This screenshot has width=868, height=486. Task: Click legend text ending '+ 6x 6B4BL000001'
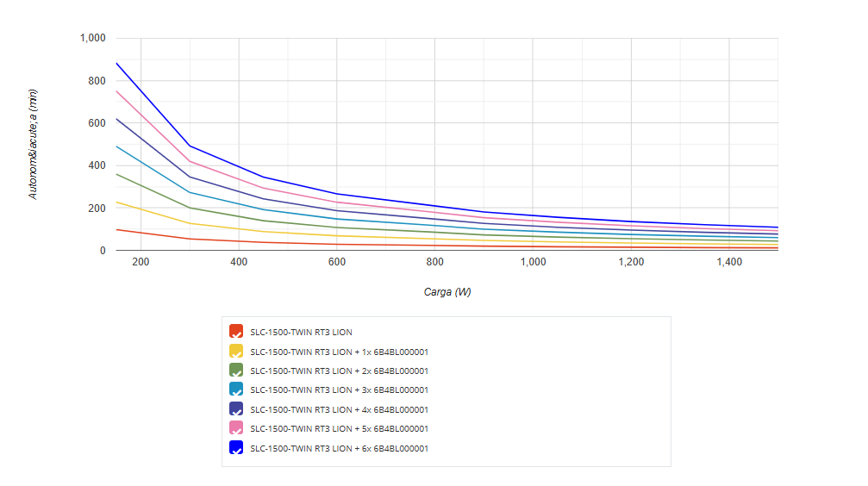(339, 448)
